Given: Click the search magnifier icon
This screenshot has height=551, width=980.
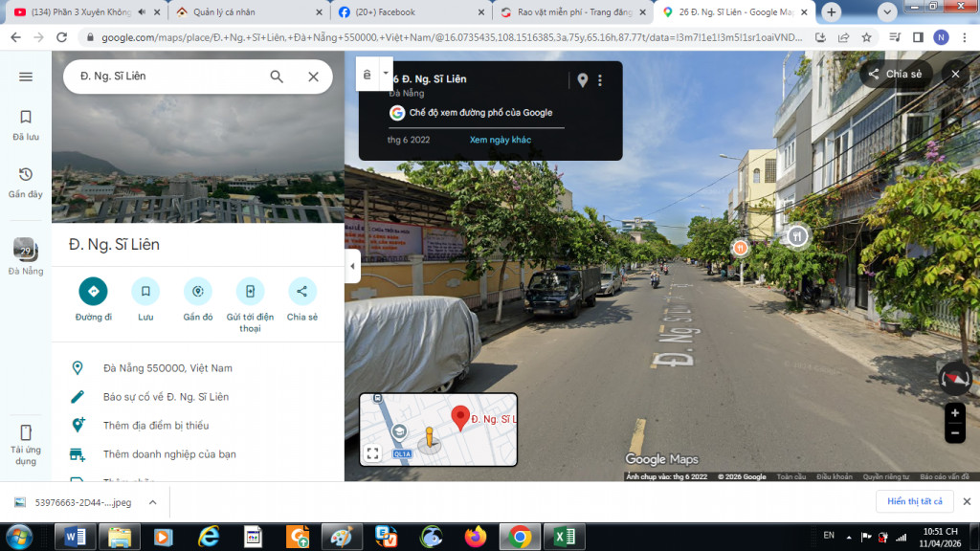Looking at the screenshot, I should coord(277,77).
